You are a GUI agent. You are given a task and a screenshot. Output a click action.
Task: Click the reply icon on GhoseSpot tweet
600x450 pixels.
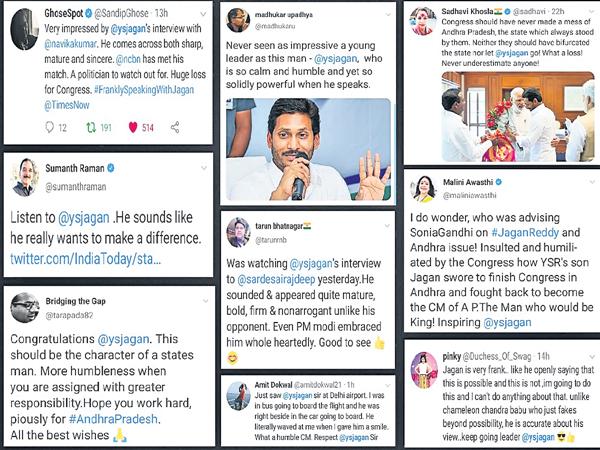tap(50, 127)
